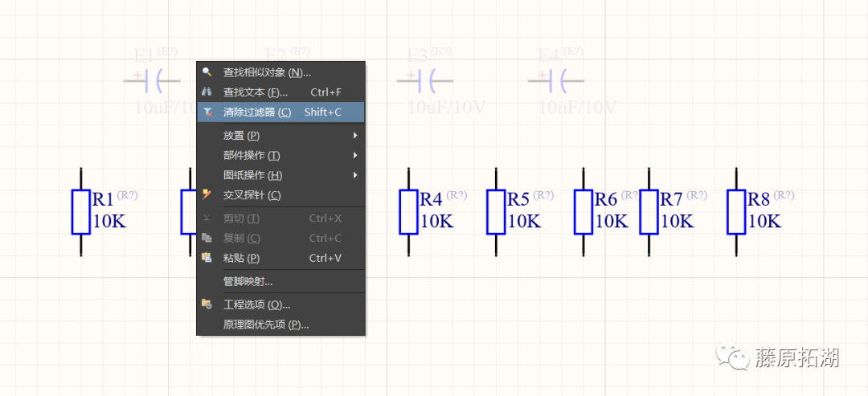This screenshot has height=396, width=868.
Task: Click the (R?) annotation beside R4
Action: pyautogui.click(x=457, y=194)
